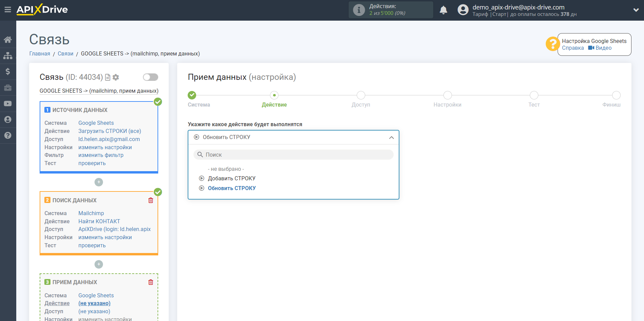This screenshot has width=644, height=321.
Task: Click the Действия counter panel
Action: 391,10
